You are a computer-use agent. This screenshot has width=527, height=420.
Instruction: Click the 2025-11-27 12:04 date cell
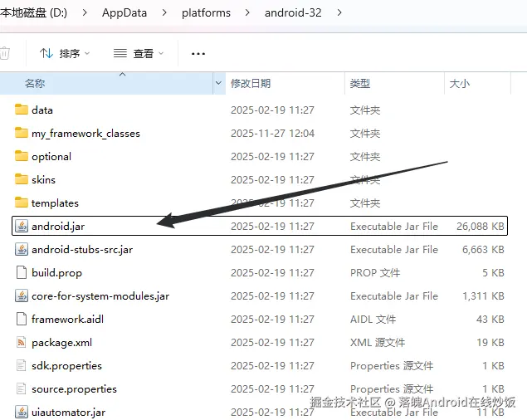coord(272,134)
